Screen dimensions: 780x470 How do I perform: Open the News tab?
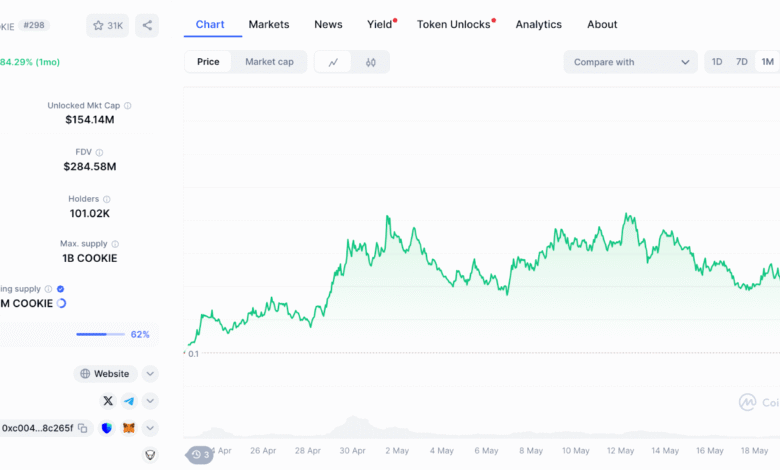tap(328, 24)
